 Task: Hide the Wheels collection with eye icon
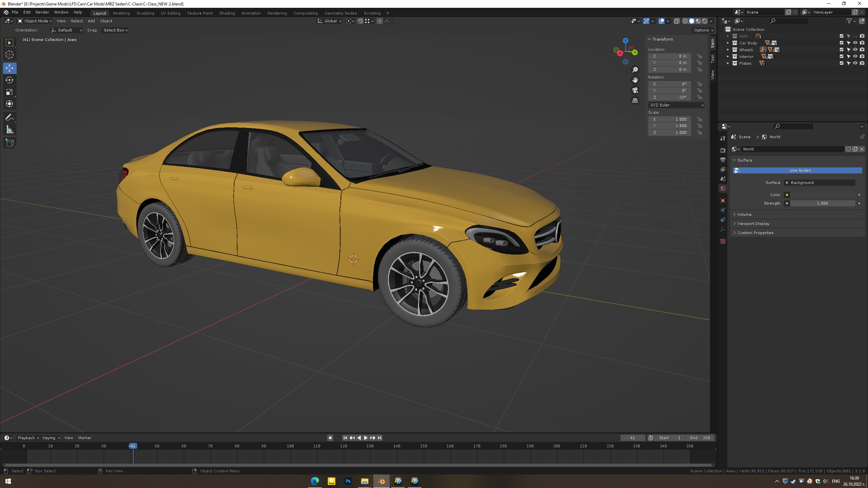[855, 50]
